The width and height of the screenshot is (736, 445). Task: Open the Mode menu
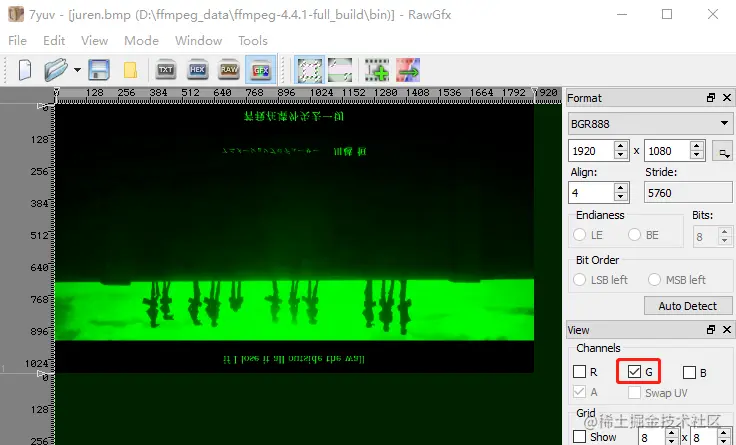pyautogui.click(x=141, y=41)
